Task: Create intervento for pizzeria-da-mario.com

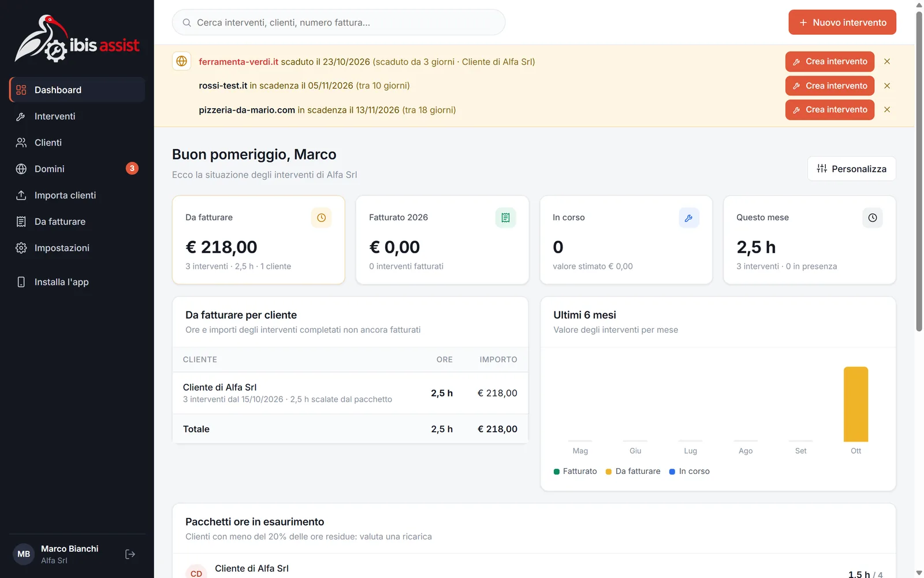Action: click(x=830, y=110)
